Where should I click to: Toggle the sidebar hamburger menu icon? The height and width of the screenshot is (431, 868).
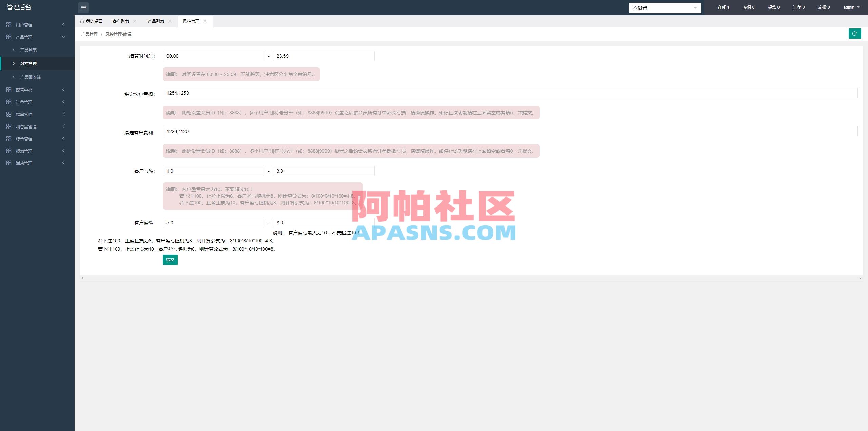tap(83, 7)
